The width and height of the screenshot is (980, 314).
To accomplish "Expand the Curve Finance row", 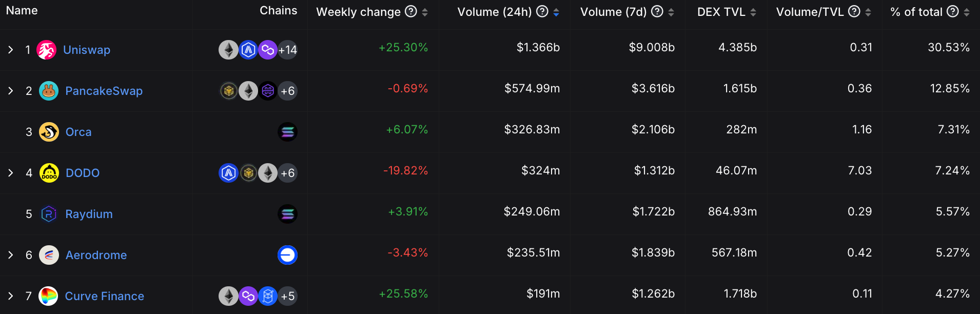I will pyautogui.click(x=11, y=296).
